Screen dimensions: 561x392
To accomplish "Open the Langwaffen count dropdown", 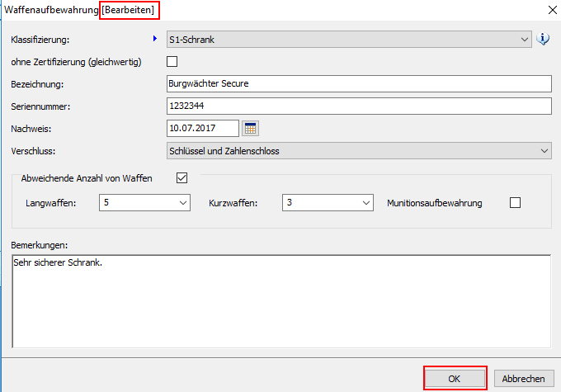I will tap(182, 203).
